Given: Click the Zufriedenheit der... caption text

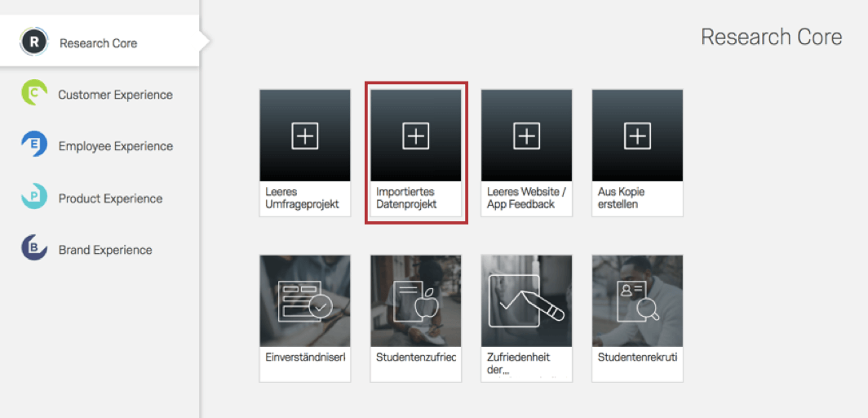Looking at the screenshot, I should coord(519,363).
